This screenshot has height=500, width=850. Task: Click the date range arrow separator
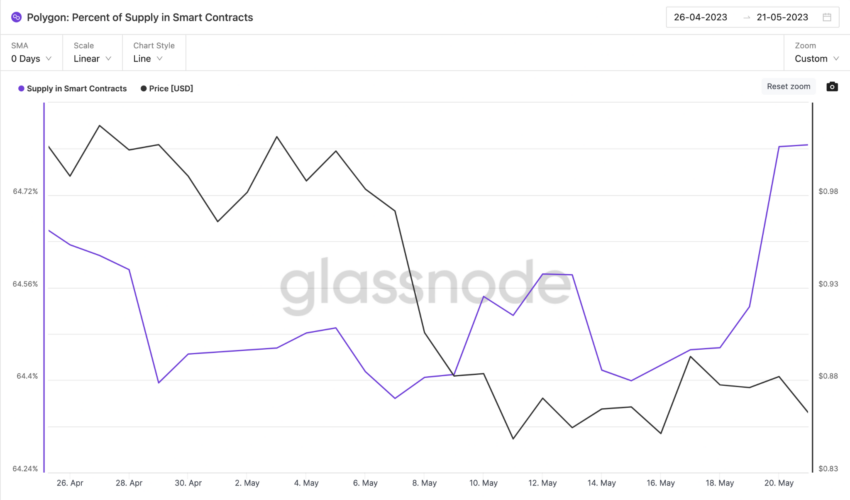point(746,17)
